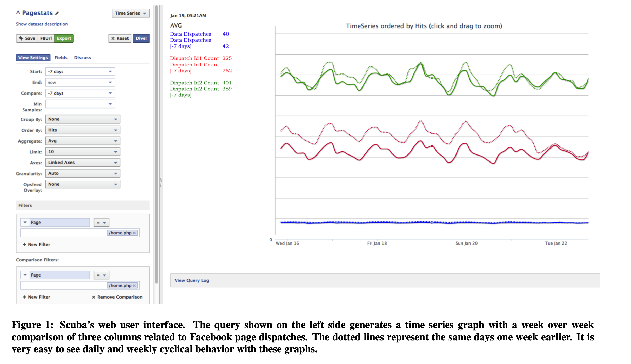Screen dimensions: 631x364
Task: Click the green Export button
Action: tap(64, 38)
